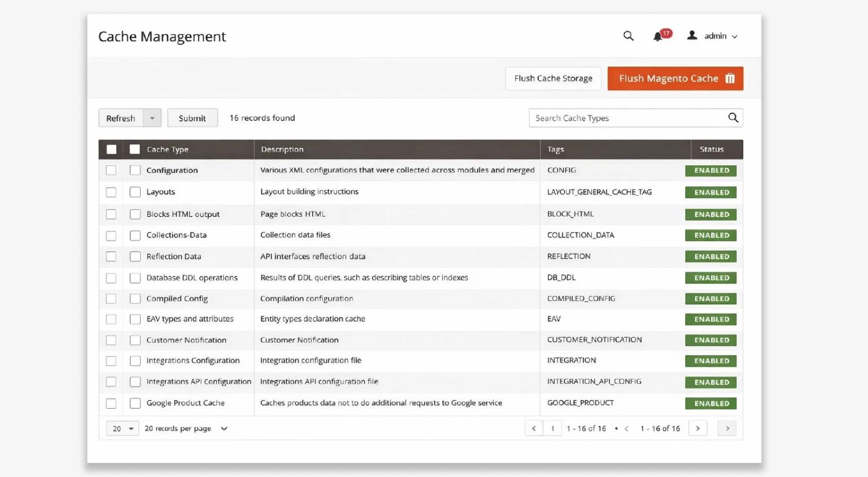This screenshot has height=477, width=868.
Task: Open the notifications bell showing 17 alerts
Action: (x=658, y=36)
